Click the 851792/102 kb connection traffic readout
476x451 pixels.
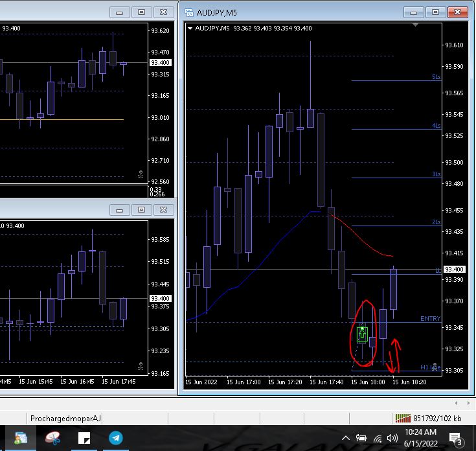pyautogui.click(x=437, y=418)
